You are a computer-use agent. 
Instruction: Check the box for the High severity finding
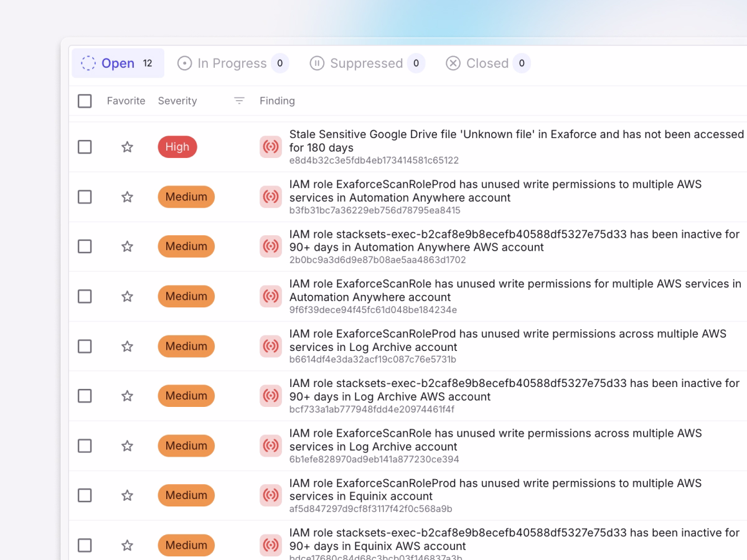click(85, 147)
